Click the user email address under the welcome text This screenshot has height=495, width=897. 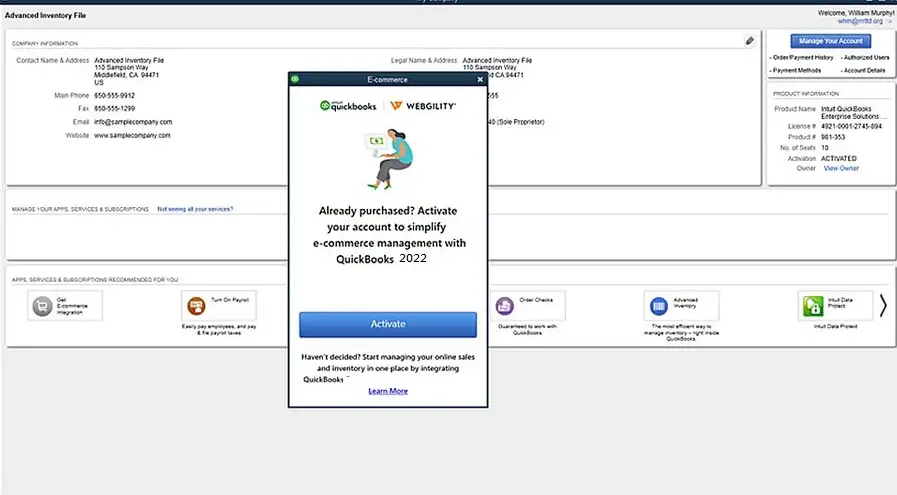(x=860, y=21)
